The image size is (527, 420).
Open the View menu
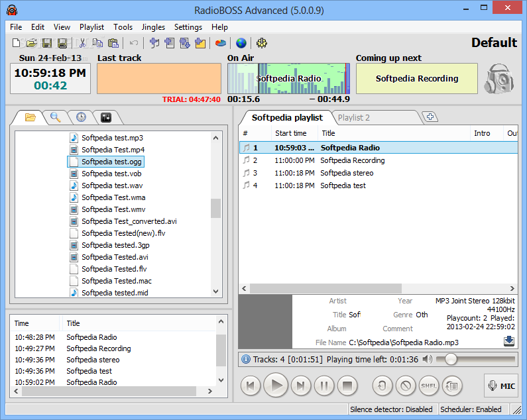(62, 27)
